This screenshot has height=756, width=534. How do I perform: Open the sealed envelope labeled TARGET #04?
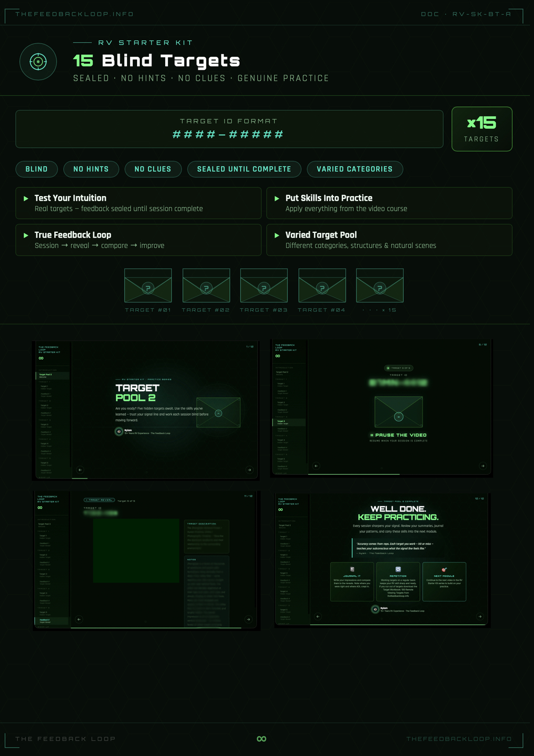(x=322, y=285)
